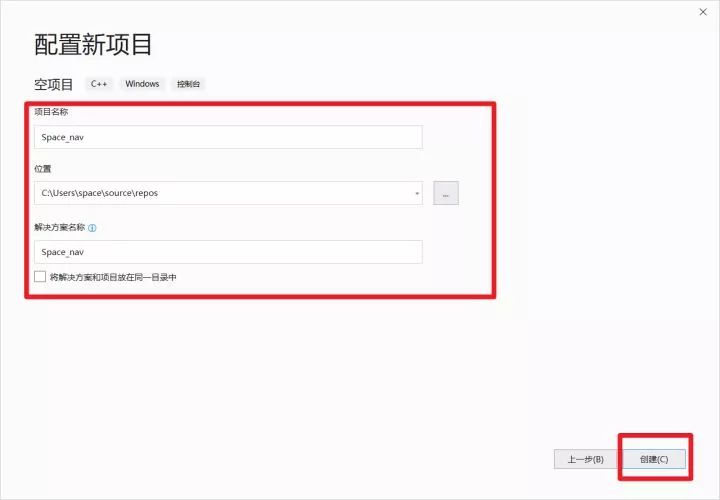Click the C:\Users\space\source\repos path text
The width and height of the screenshot is (720, 500).
coord(100,193)
